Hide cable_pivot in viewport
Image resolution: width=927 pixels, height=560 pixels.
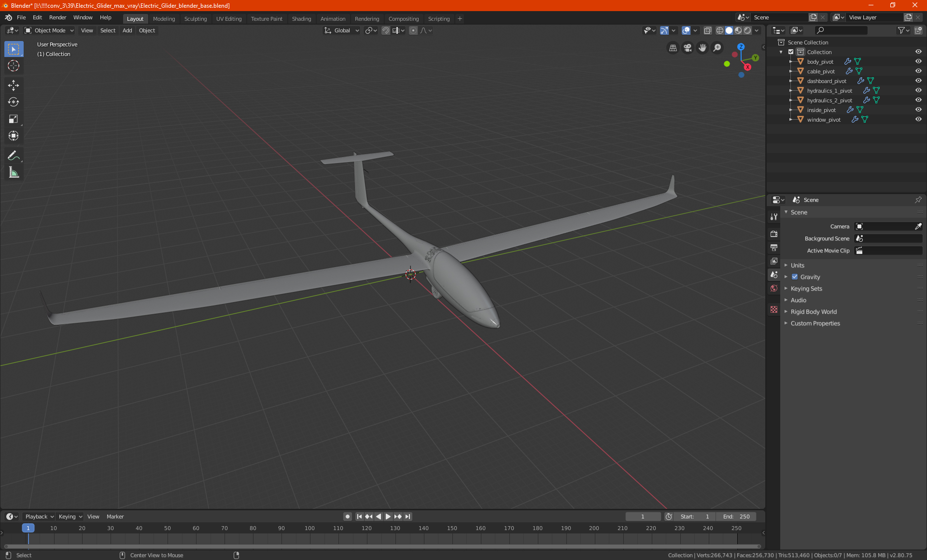[918, 71]
